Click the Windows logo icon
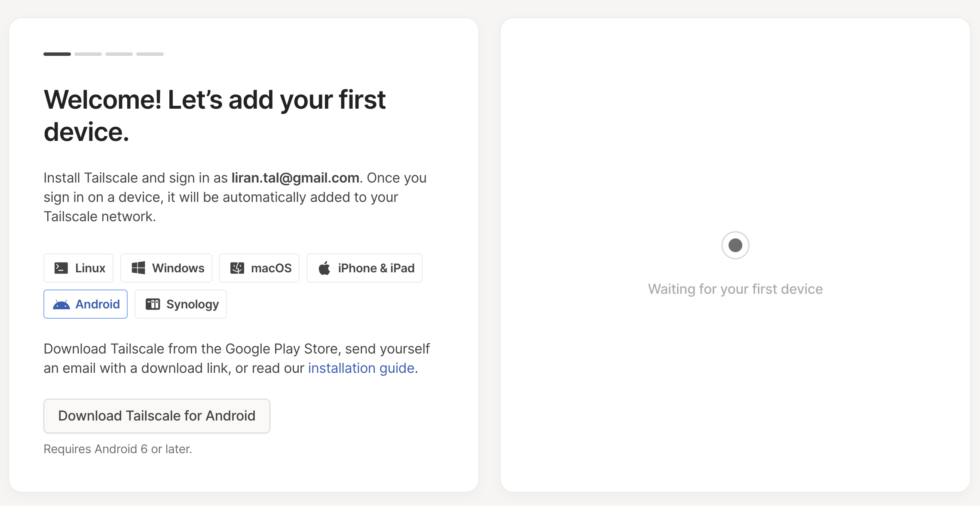 pos(138,268)
